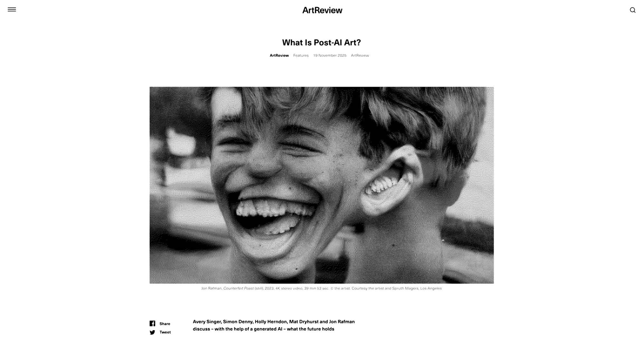Click the Tweet text label
This screenshot has width=644, height=338.
tap(165, 332)
